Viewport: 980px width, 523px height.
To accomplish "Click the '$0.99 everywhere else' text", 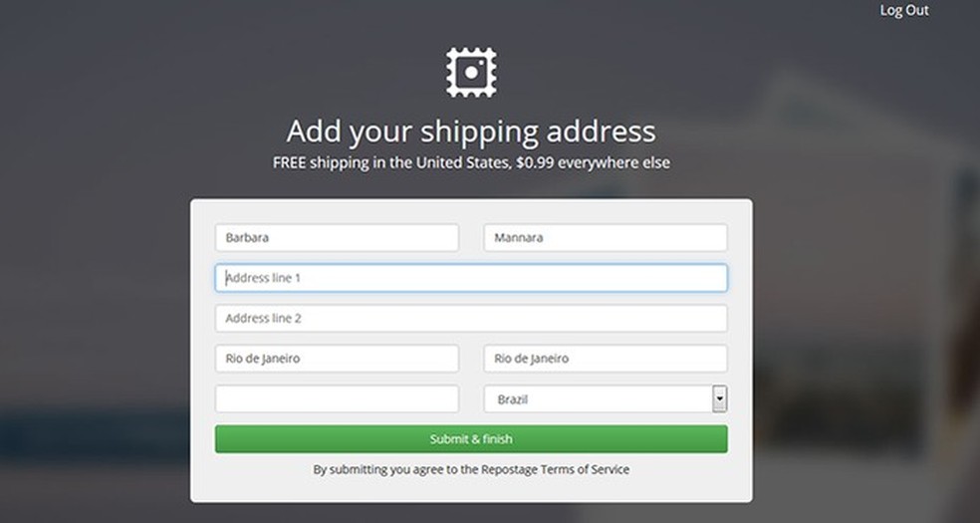I will tap(594, 162).
